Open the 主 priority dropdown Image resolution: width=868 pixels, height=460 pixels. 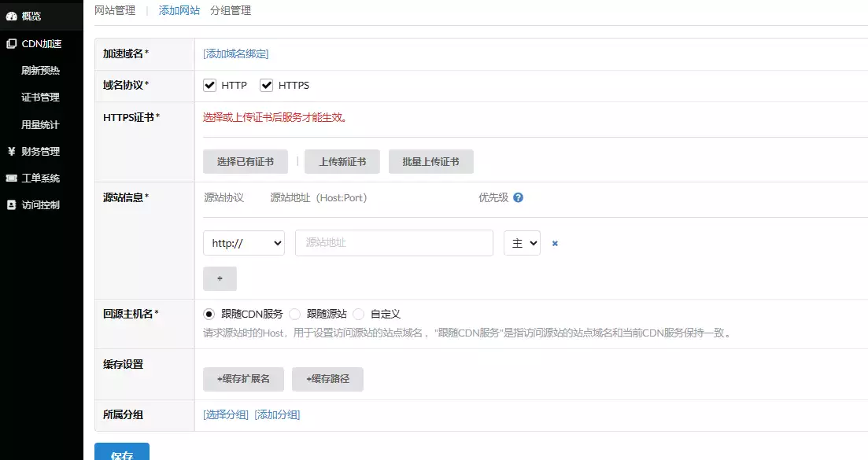coord(522,243)
